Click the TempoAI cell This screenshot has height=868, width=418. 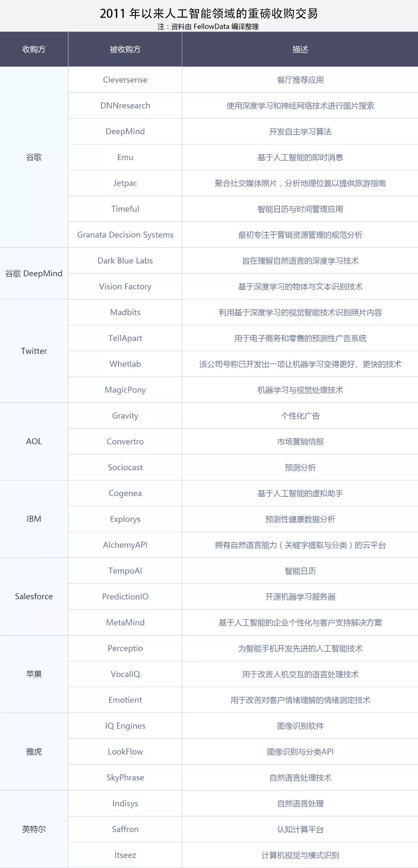coord(125,571)
